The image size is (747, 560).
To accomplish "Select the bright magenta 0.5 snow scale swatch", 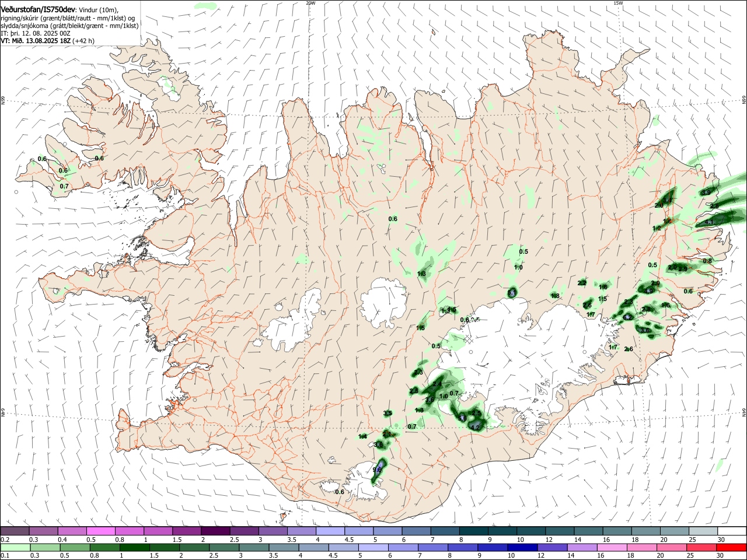I will coord(101,531).
